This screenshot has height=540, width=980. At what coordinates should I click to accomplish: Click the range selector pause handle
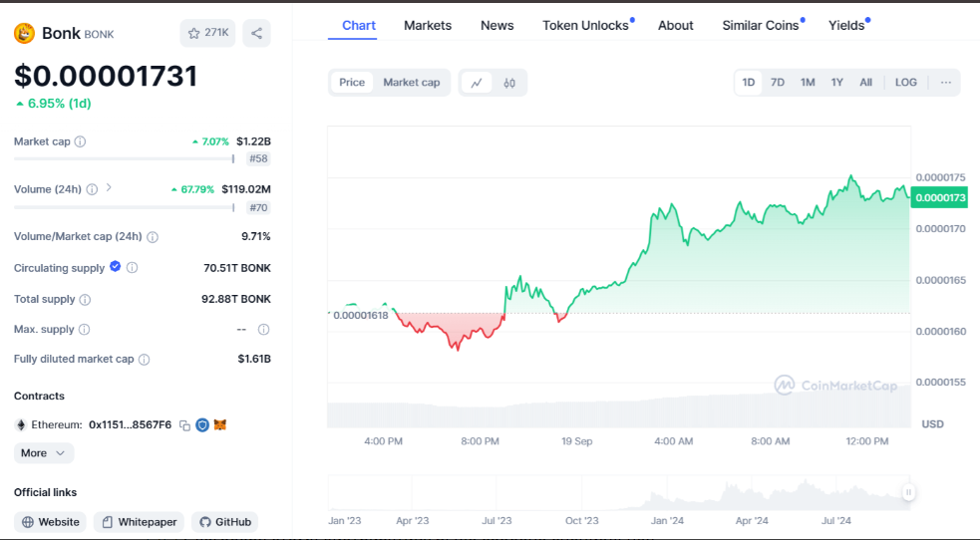(x=909, y=492)
